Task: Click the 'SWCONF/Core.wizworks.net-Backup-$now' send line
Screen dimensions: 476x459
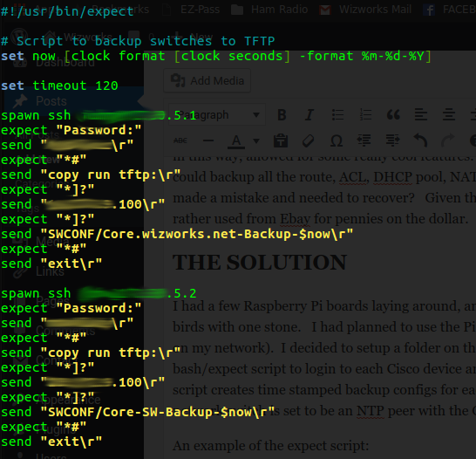Action: point(177,234)
